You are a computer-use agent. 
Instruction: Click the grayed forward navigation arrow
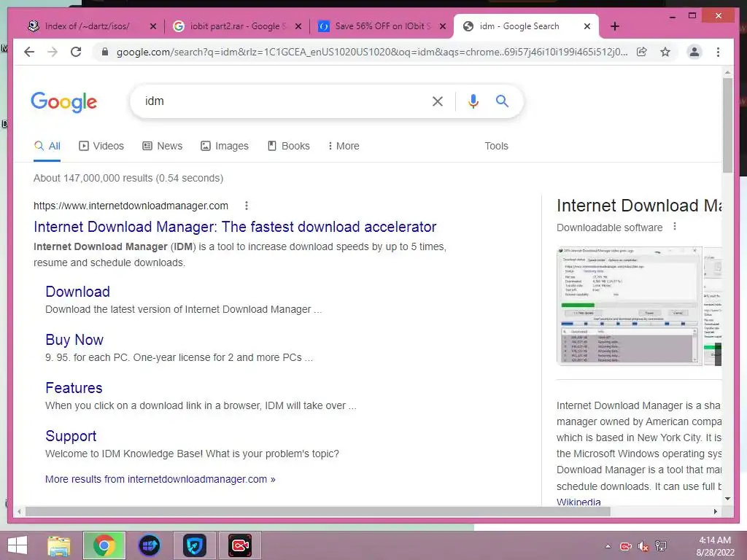coord(53,52)
